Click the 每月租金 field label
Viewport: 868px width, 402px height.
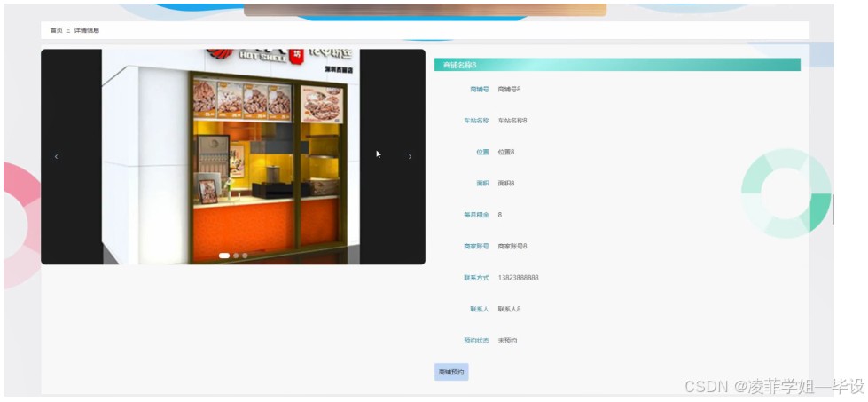(477, 215)
